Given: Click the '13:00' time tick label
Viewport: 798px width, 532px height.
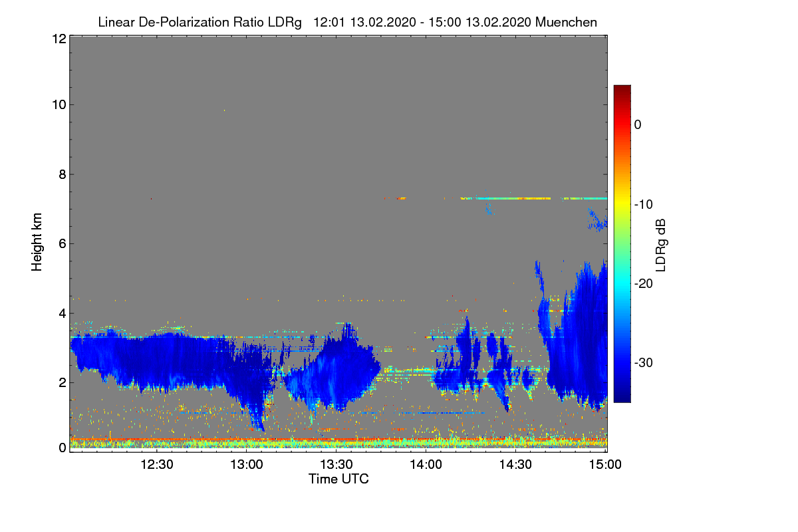Looking at the screenshot, I should 246,464.
